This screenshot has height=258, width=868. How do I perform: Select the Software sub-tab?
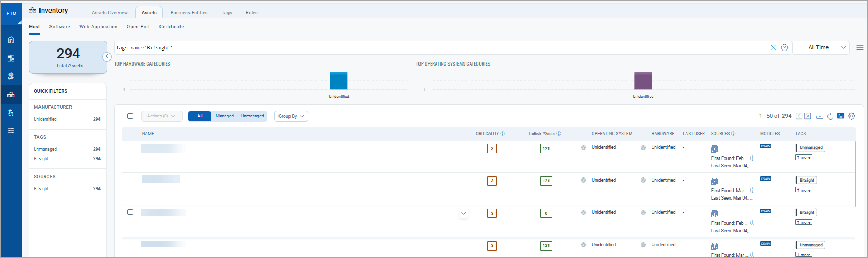59,27
